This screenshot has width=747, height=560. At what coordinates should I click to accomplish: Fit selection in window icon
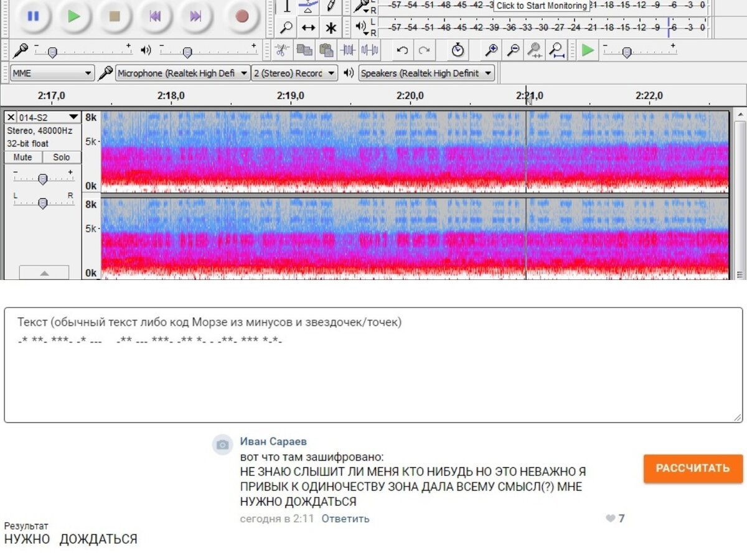point(535,50)
